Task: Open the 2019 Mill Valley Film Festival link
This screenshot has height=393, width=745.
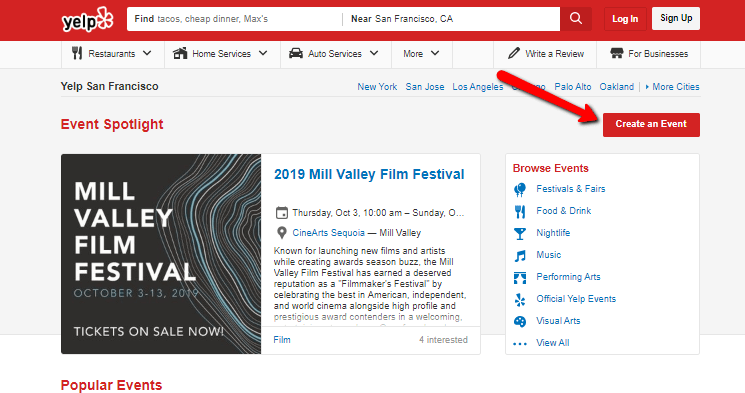Action: point(369,174)
